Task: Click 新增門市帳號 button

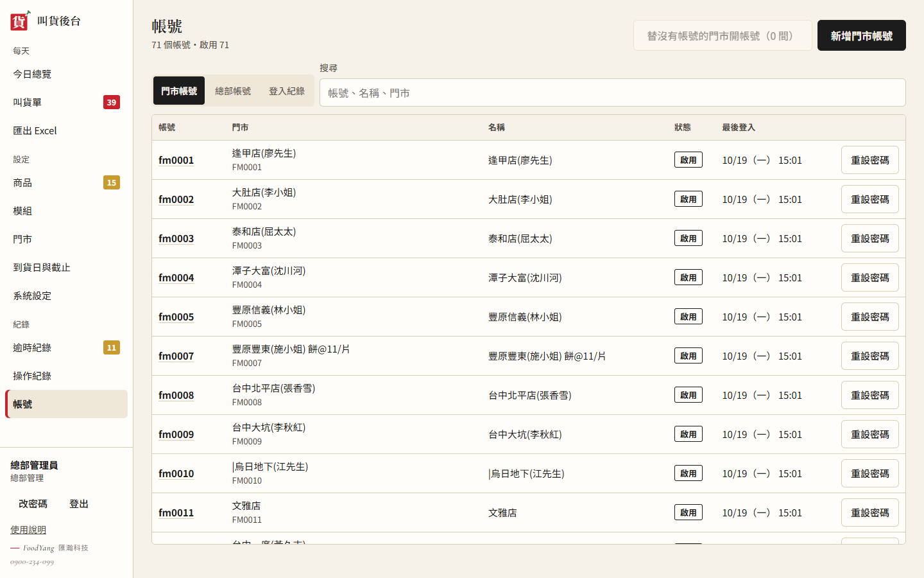Action: (x=862, y=35)
